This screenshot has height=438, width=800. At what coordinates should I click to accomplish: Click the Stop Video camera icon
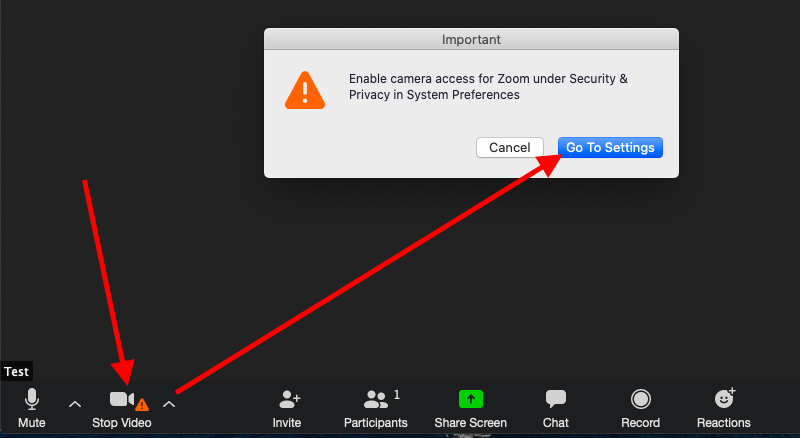[x=121, y=399]
